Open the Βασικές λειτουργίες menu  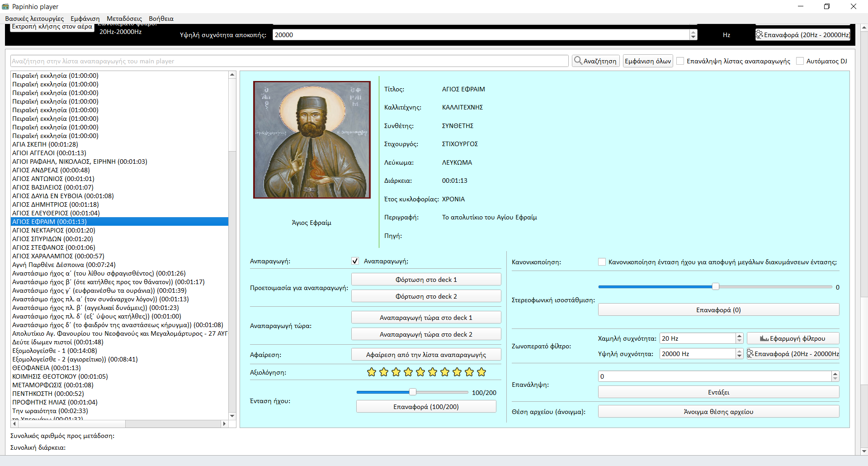[x=34, y=19]
